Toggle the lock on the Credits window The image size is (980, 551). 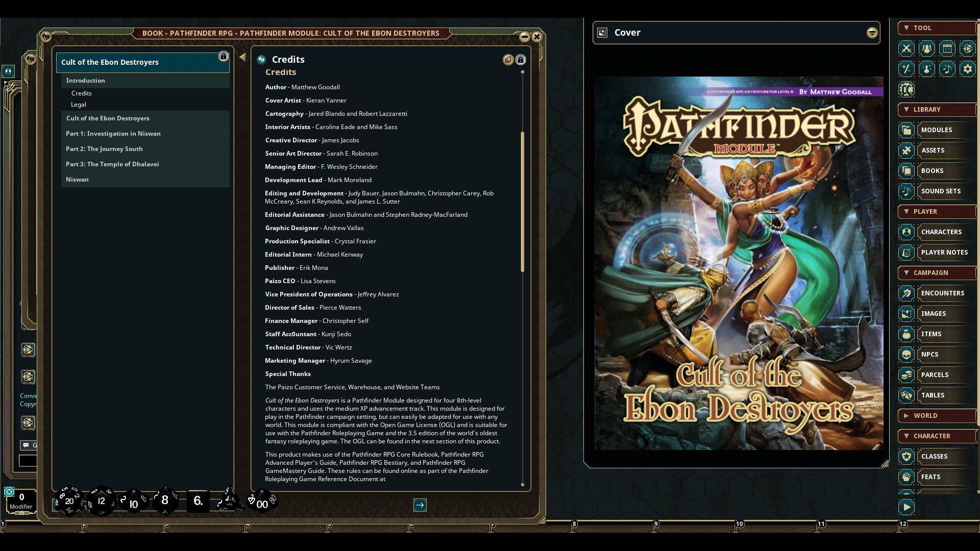point(520,60)
